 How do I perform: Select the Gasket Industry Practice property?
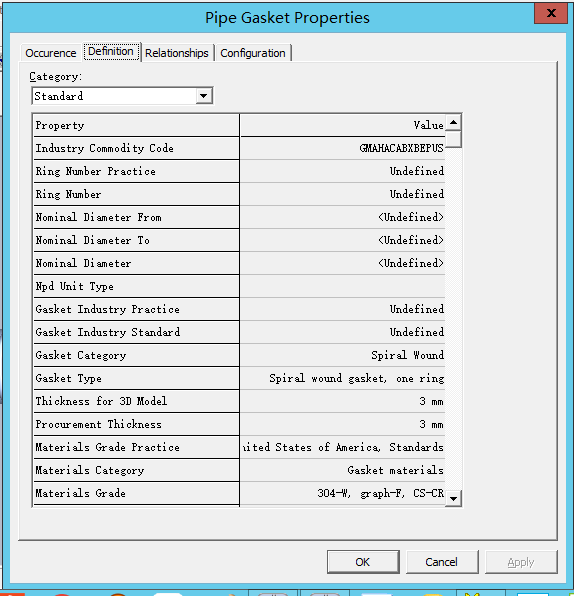pyautogui.click(x=136, y=309)
